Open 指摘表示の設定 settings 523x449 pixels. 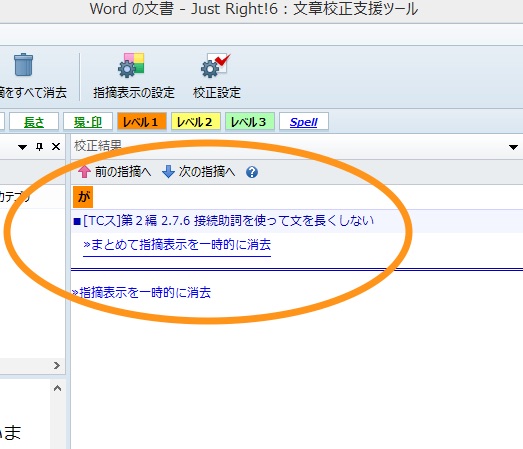[134, 76]
